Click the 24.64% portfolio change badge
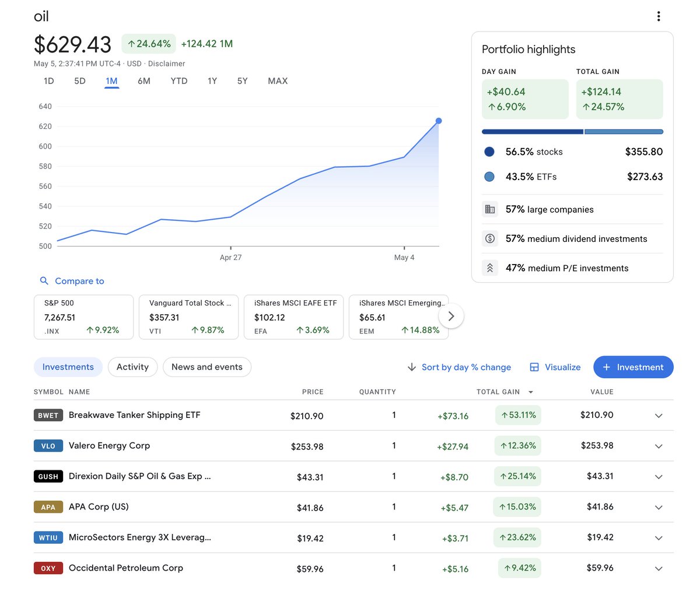700x598 pixels. [x=149, y=44]
